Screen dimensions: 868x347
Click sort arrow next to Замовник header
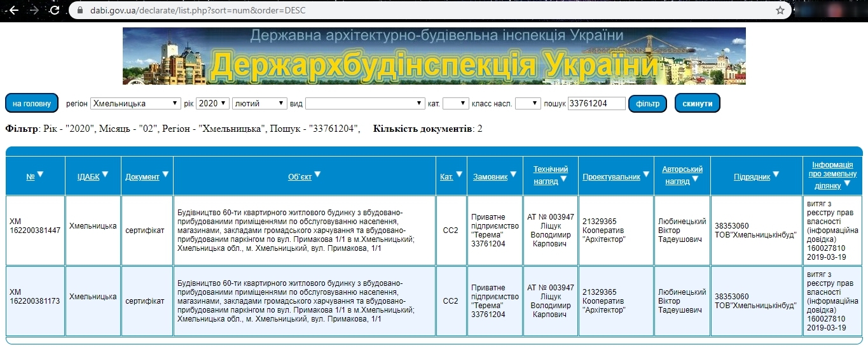coord(513,174)
